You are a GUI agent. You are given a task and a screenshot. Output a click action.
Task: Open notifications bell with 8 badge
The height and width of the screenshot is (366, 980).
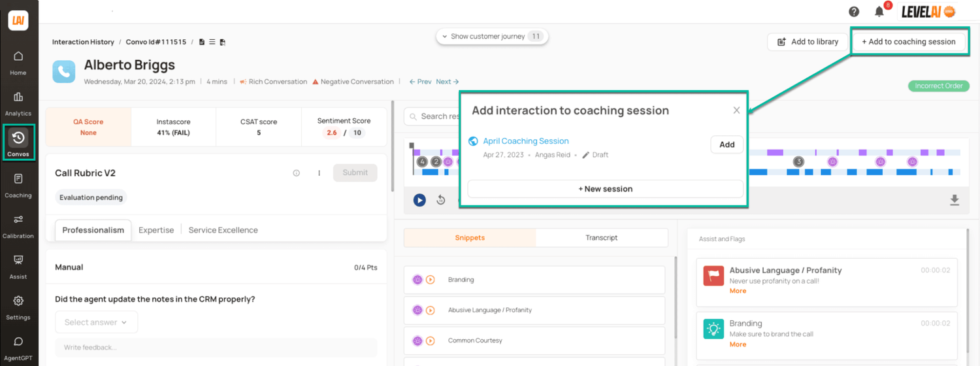(880, 11)
